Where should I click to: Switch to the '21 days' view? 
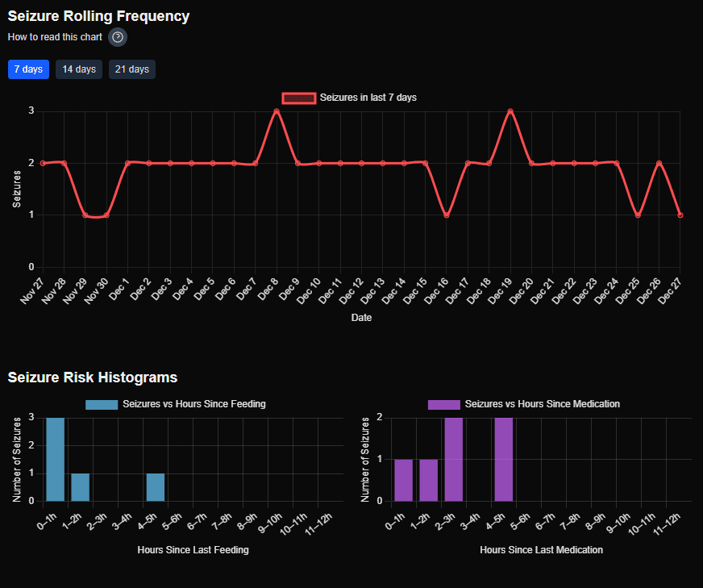pos(131,69)
